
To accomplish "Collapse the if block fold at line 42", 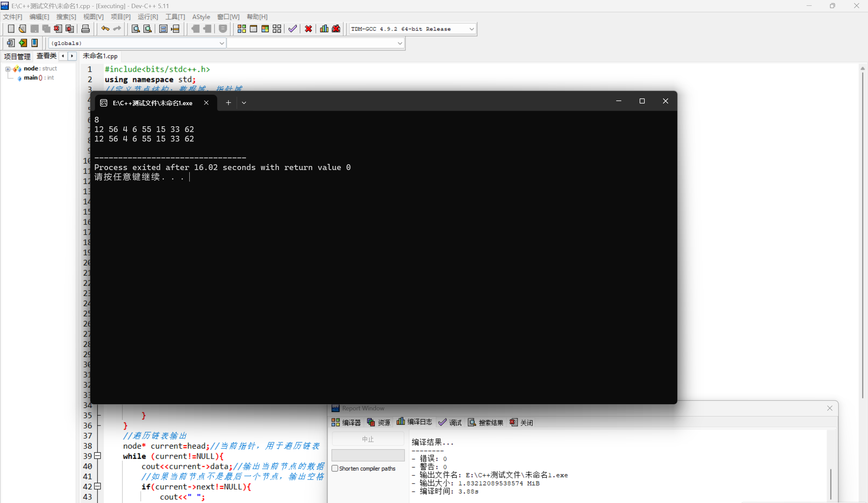I will point(97,486).
